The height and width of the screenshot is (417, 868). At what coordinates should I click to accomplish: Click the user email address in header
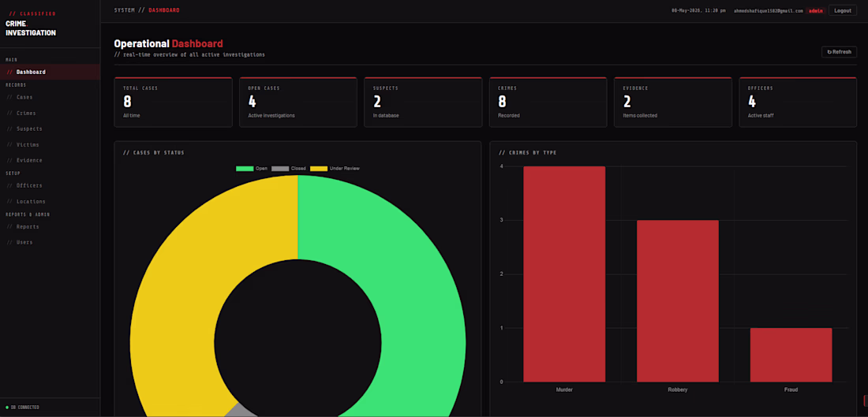point(769,10)
